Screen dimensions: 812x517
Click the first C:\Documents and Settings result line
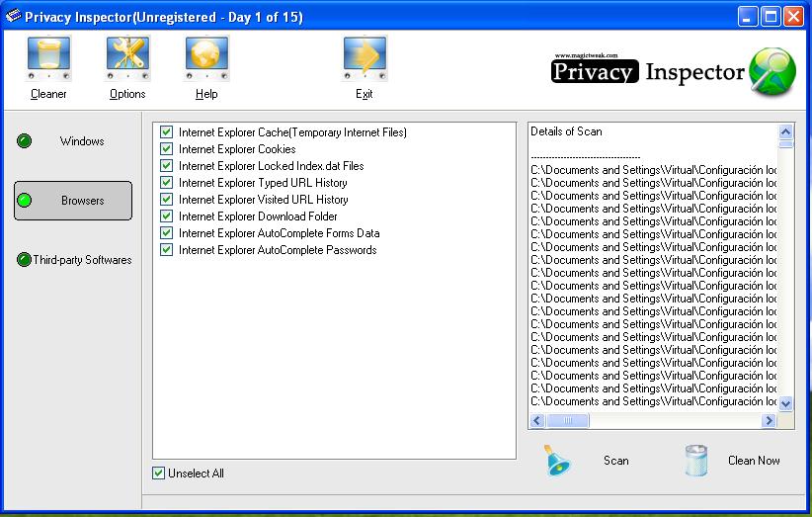[654, 170]
